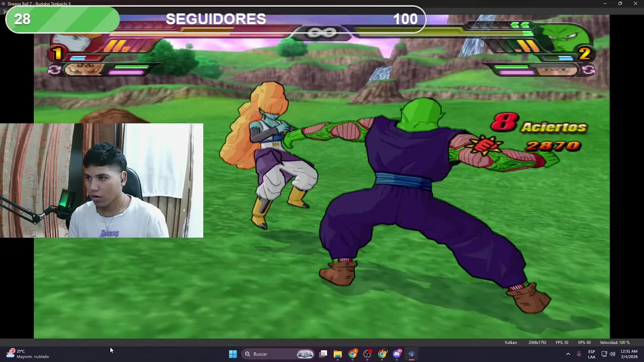Open the ESP LAA language switcher
Image resolution: width=644 pixels, height=362 pixels.
pos(592,354)
